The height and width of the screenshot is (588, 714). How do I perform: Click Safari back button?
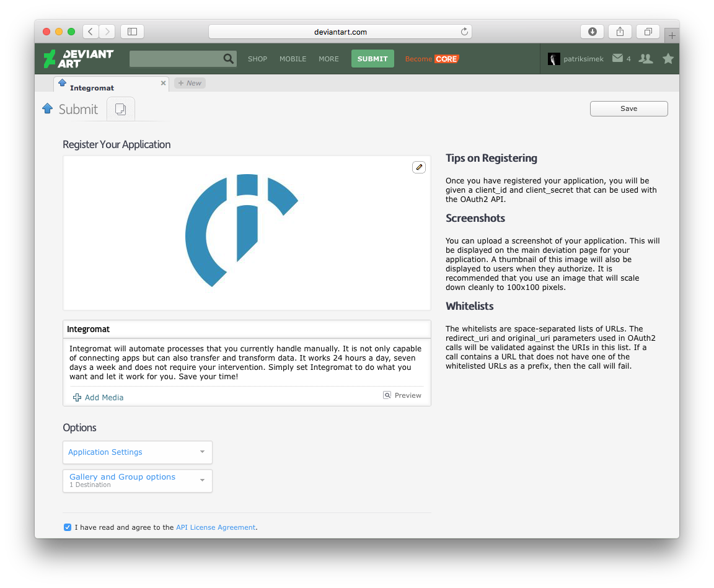[x=90, y=32]
